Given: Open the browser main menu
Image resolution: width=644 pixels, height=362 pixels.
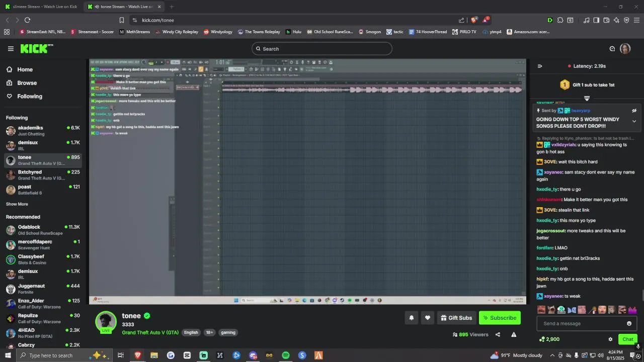Looking at the screenshot, I should click(636, 20).
